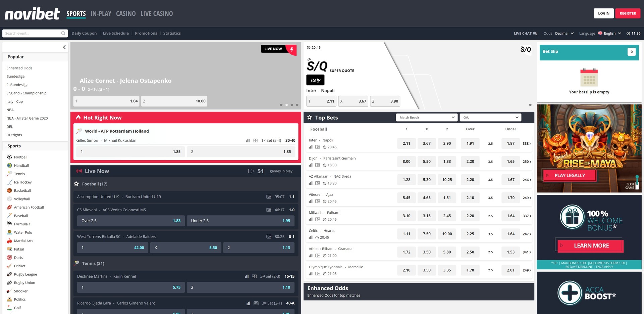Screen dimensions: 644x314
Task: Open NBA - All Star Game 2020
Action: (27, 118)
